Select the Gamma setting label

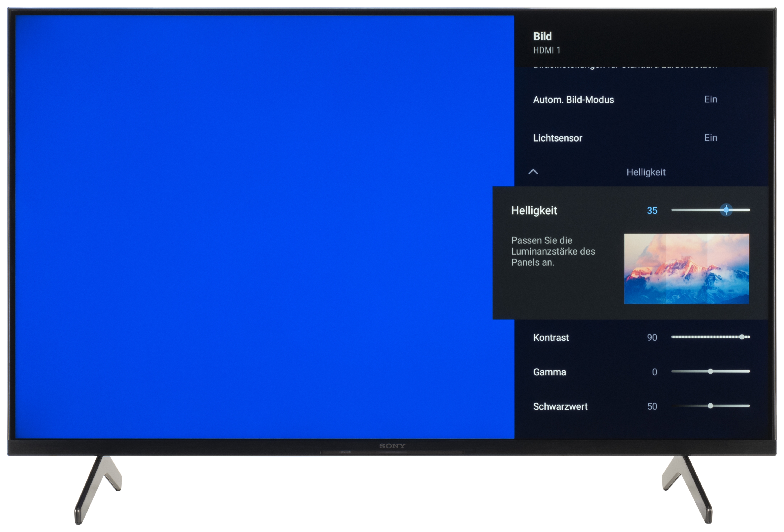[x=550, y=372]
